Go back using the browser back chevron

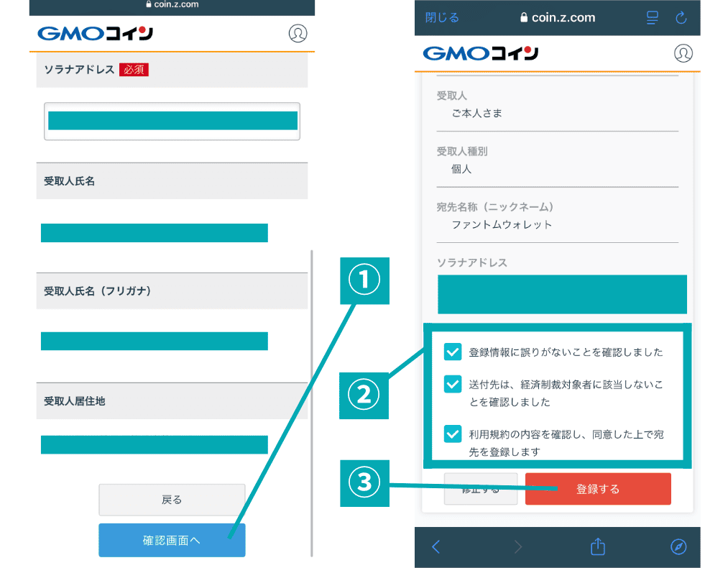pyautogui.click(x=436, y=547)
